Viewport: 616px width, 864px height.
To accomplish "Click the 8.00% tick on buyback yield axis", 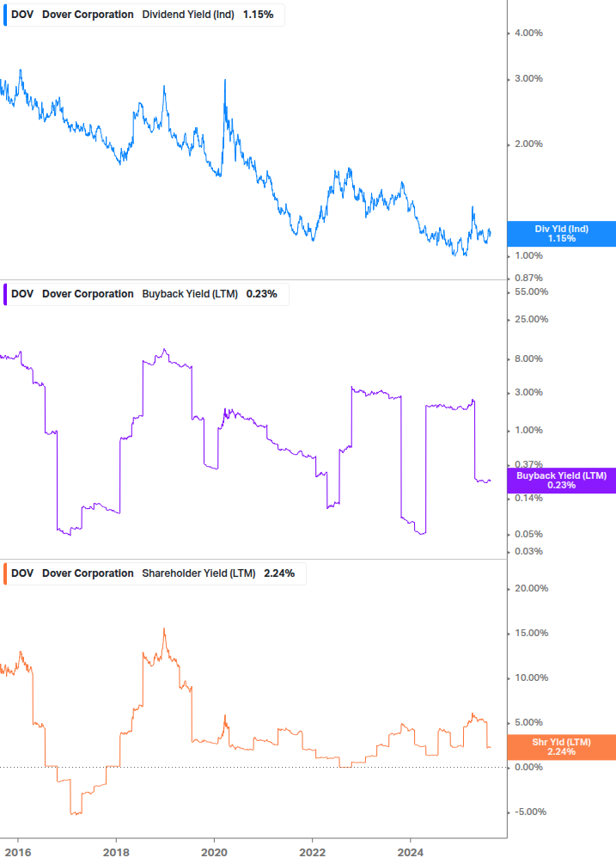I will (x=528, y=358).
